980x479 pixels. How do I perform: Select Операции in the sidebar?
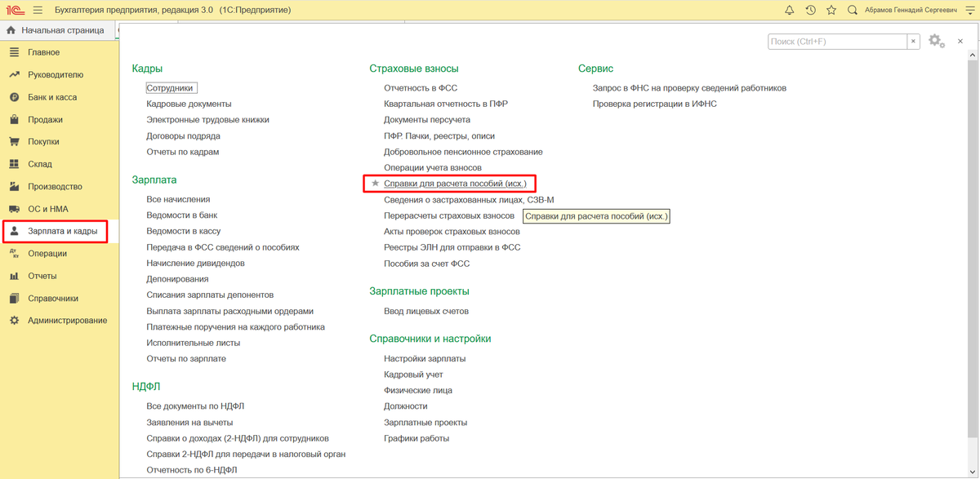coord(60,253)
